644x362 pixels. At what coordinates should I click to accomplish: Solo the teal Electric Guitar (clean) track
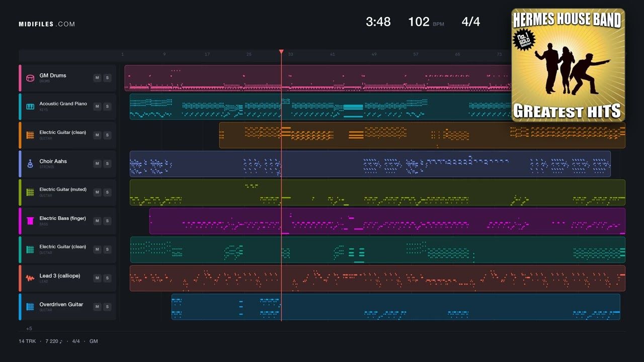tap(107, 249)
